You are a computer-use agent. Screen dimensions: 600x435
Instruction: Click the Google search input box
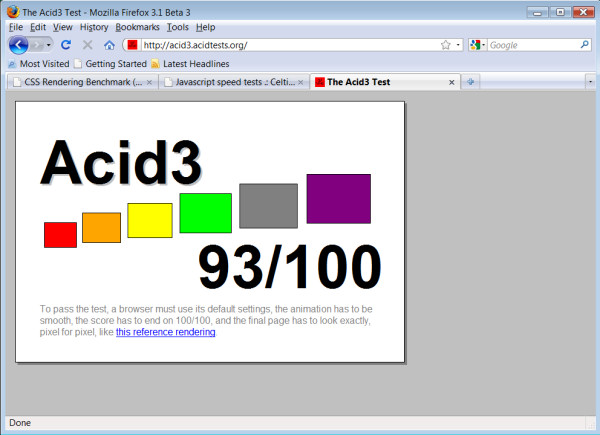pos(533,45)
